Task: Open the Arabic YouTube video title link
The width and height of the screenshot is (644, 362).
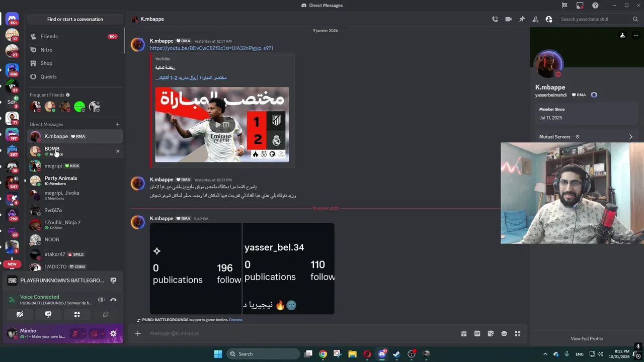Action: pyautogui.click(x=191, y=78)
